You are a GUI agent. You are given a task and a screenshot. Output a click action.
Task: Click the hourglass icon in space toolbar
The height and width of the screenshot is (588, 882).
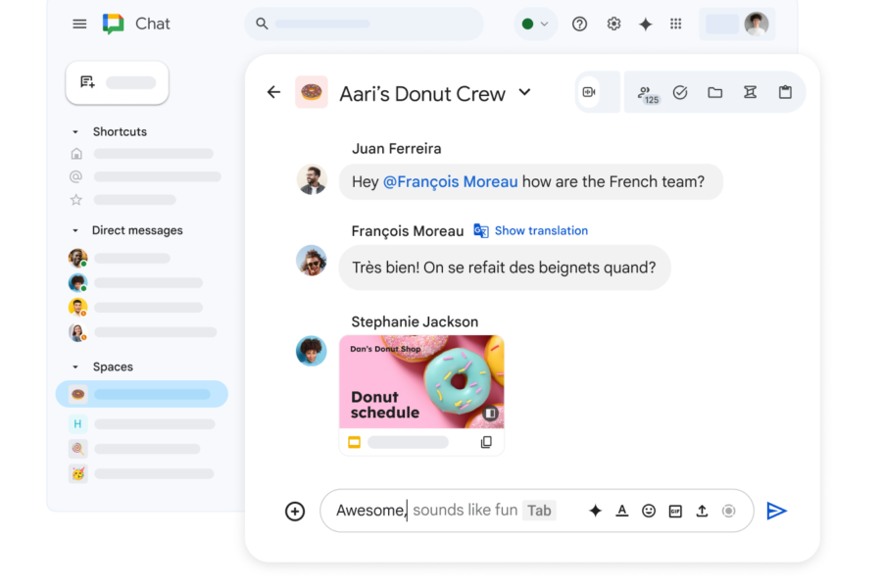tap(750, 92)
